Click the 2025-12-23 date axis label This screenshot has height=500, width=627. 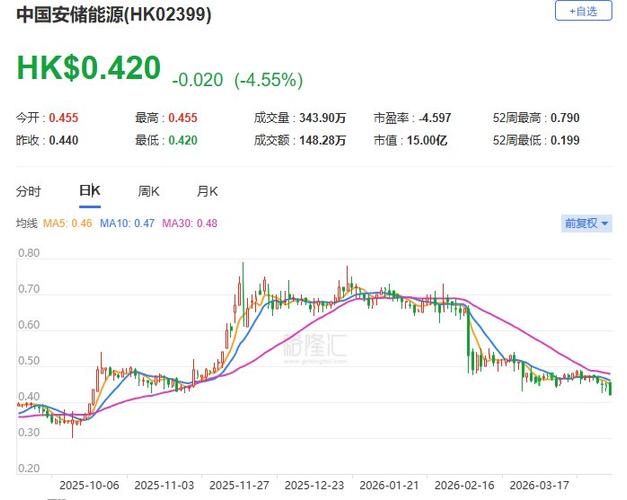coord(314,485)
